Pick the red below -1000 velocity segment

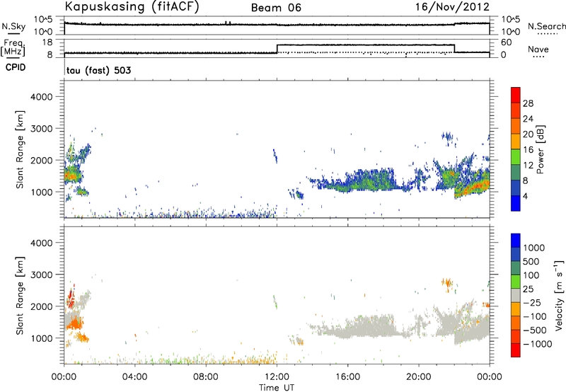[x=516, y=350]
